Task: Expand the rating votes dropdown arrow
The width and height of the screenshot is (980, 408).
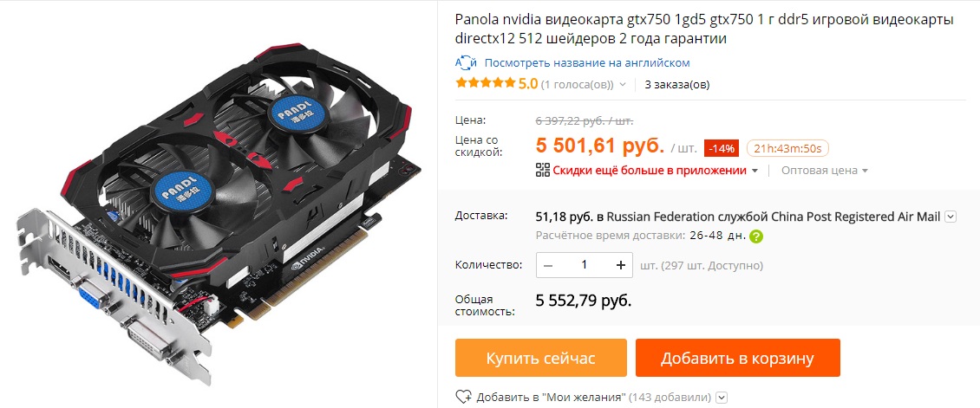Action: (x=622, y=85)
